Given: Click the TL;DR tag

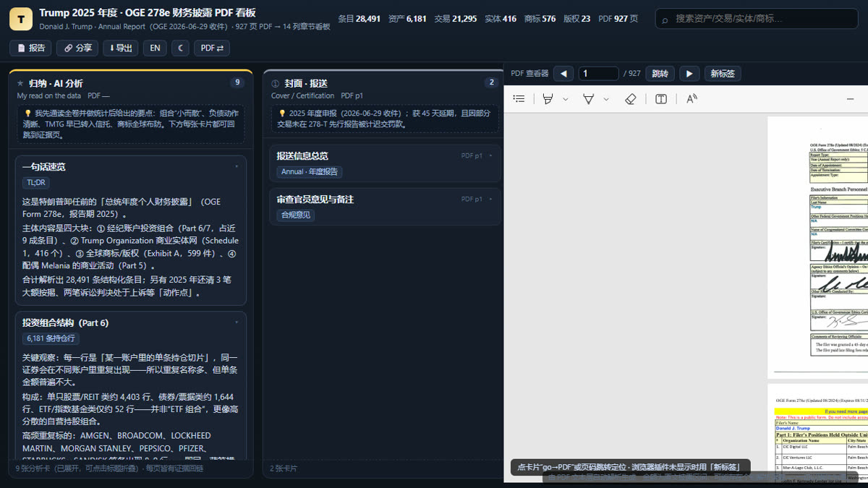Looking at the screenshot, I should click(x=35, y=183).
